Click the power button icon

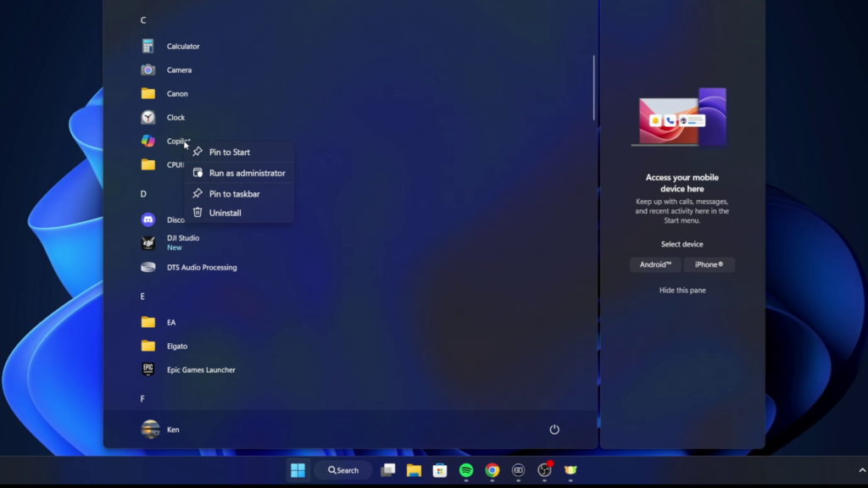tap(554, 430)
